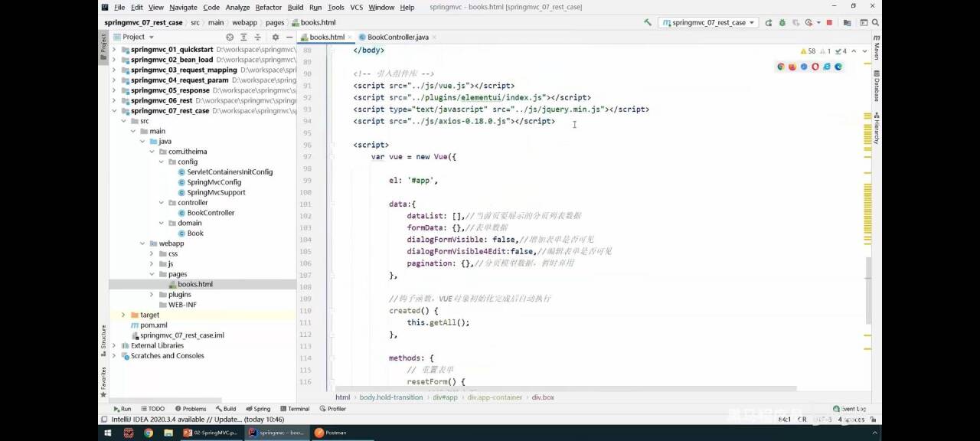Open the File menu

119,7
